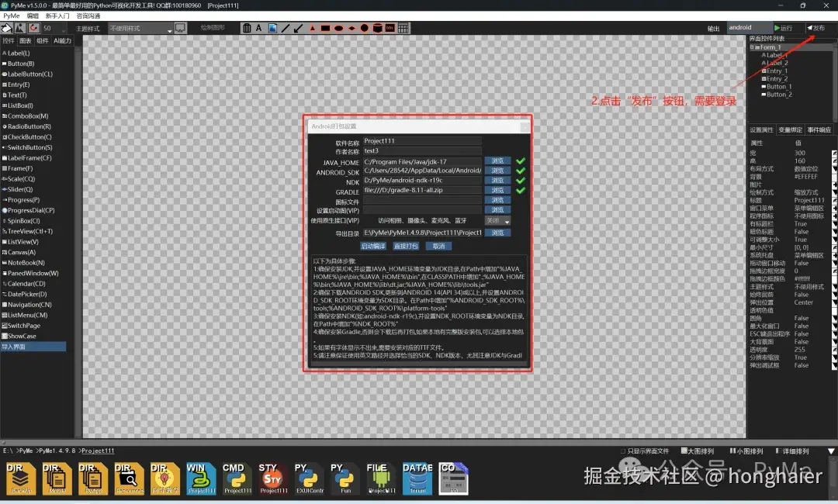This screenshot has width=838, height=504.
Task: Select the triangle shape tool
Action: [x=312, y=28]
